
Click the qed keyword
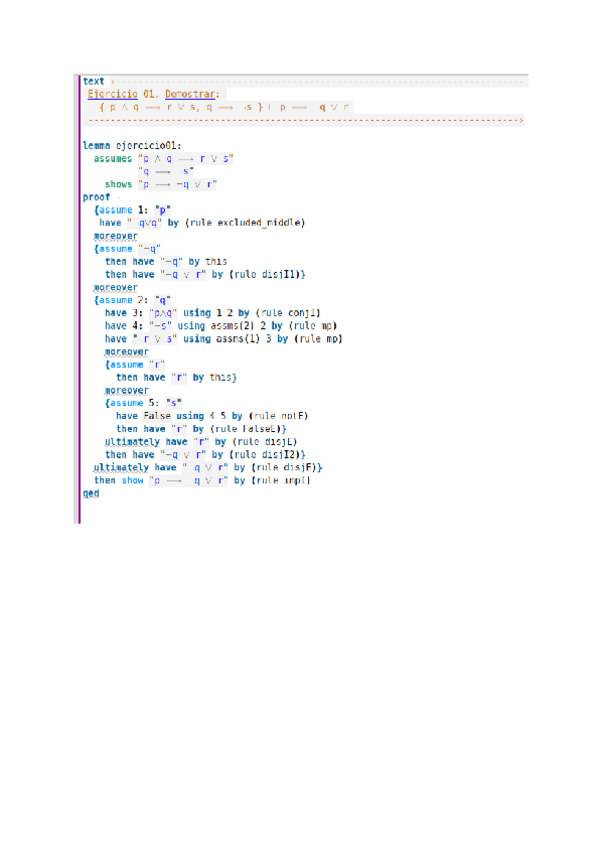pyautogui.click(x=91, y=493)
